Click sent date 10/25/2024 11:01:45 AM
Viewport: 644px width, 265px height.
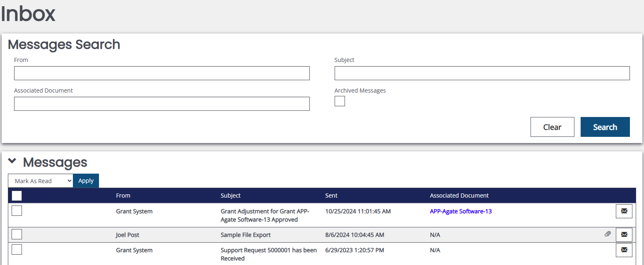coord(358,211)
